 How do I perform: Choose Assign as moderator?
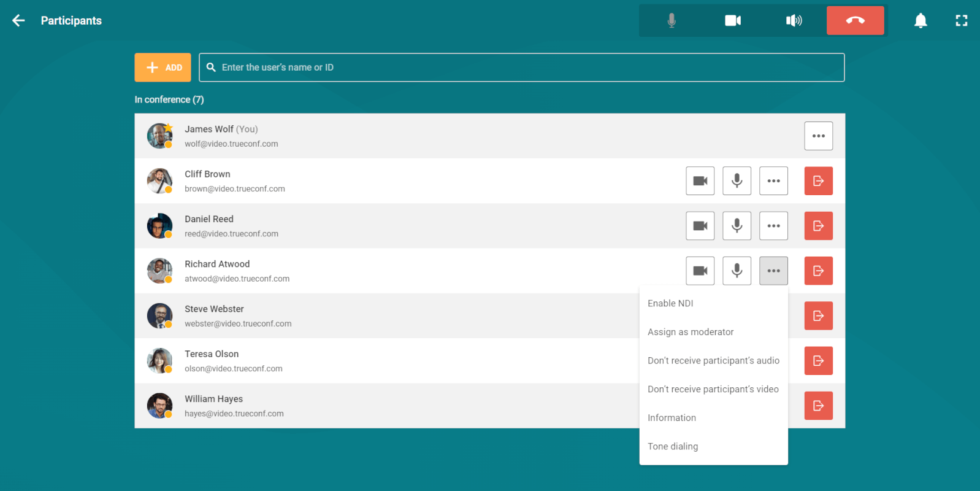coord(713,332)
